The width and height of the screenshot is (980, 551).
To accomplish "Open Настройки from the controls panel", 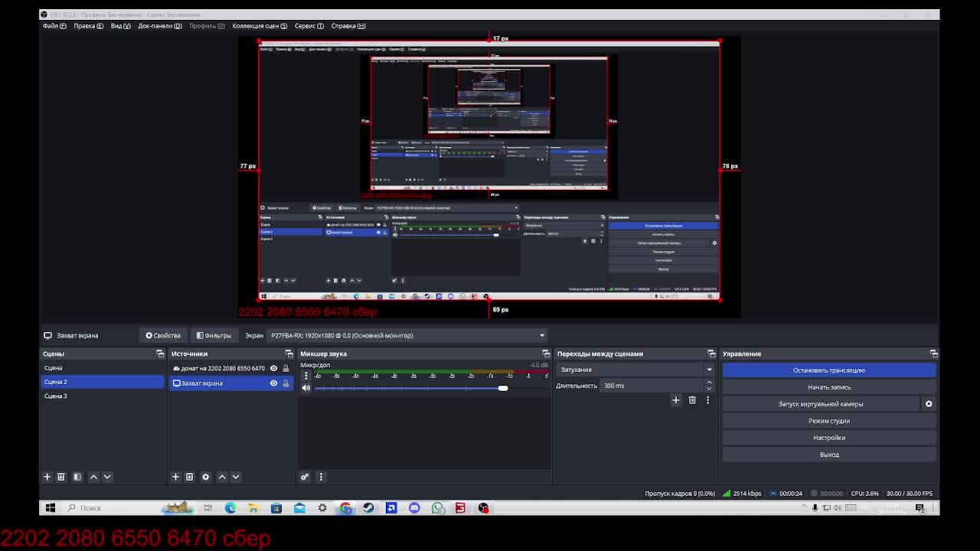I will point(829,438).
